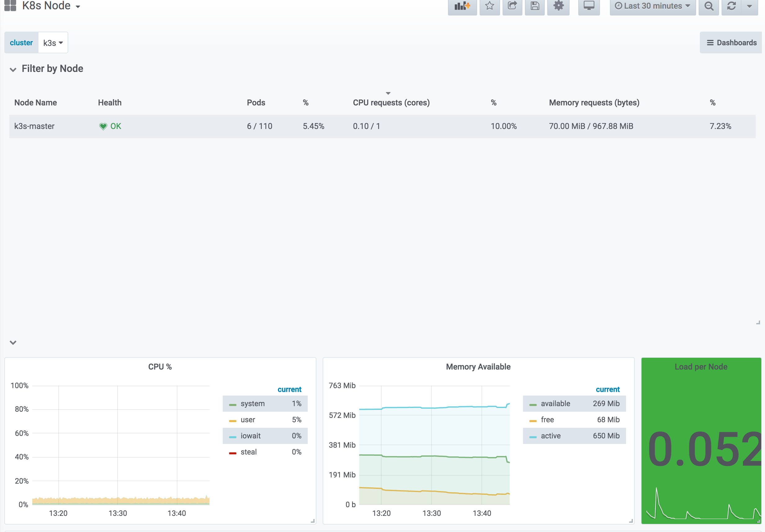The width and height of the screenshot is (765, 532).
Task: Toggle the available series in Memory legend
Action: point(555,403)
